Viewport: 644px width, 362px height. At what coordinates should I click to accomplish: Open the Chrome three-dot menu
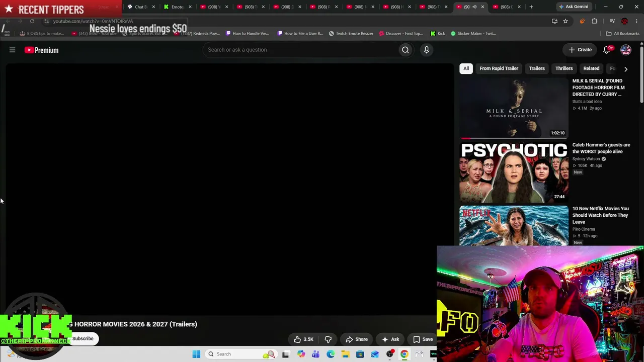pyautogui.click(x=636, y=21)
